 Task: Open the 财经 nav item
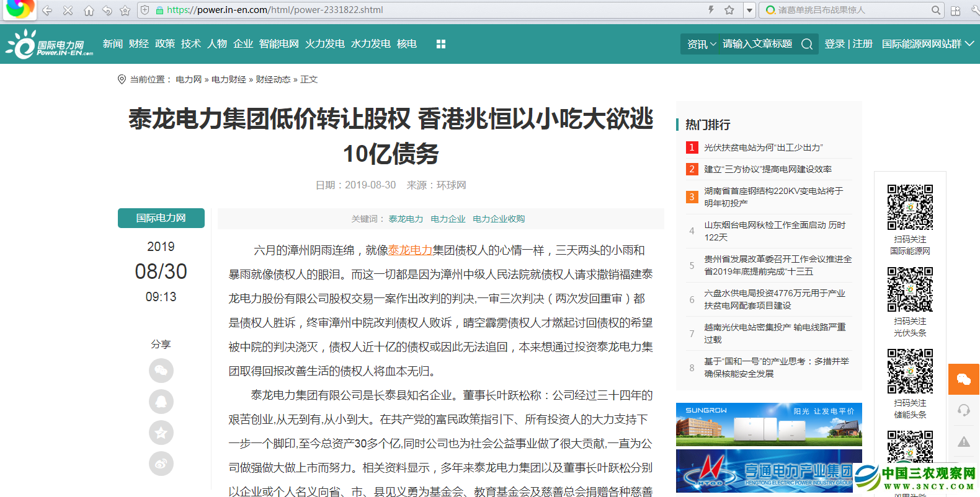[x=139, y=44]
